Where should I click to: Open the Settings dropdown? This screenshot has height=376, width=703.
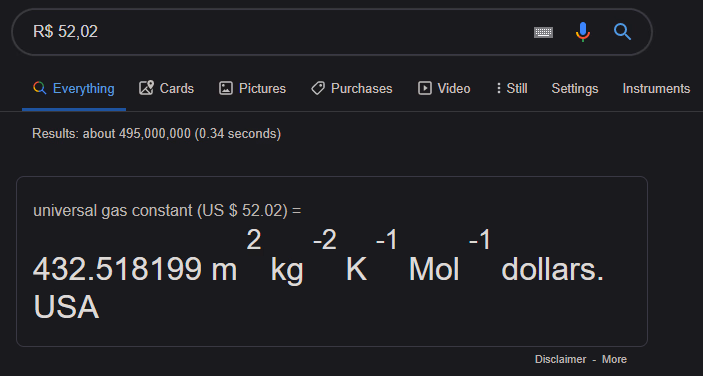tap(575, 88)
